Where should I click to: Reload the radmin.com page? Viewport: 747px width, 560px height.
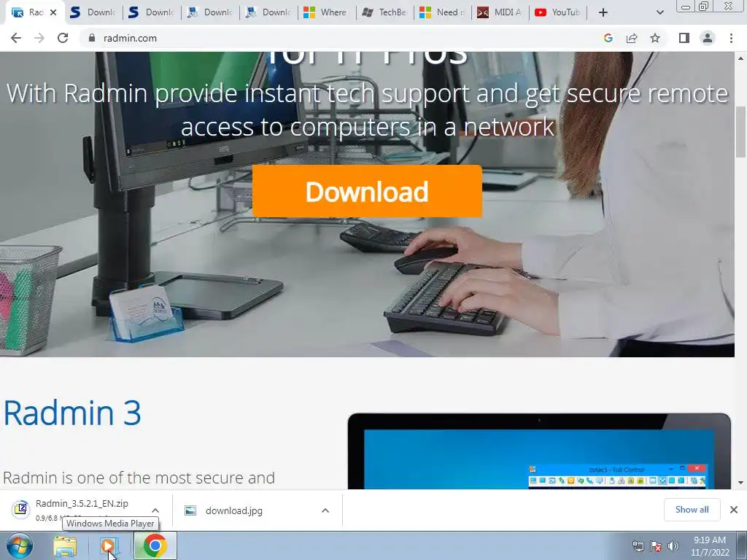[x=63, y=38]
